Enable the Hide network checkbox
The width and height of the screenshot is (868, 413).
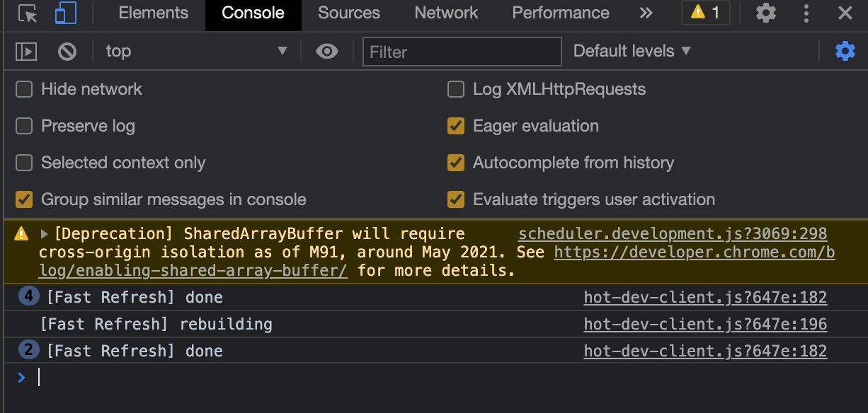pyautogui.click(x=24, y=89)
